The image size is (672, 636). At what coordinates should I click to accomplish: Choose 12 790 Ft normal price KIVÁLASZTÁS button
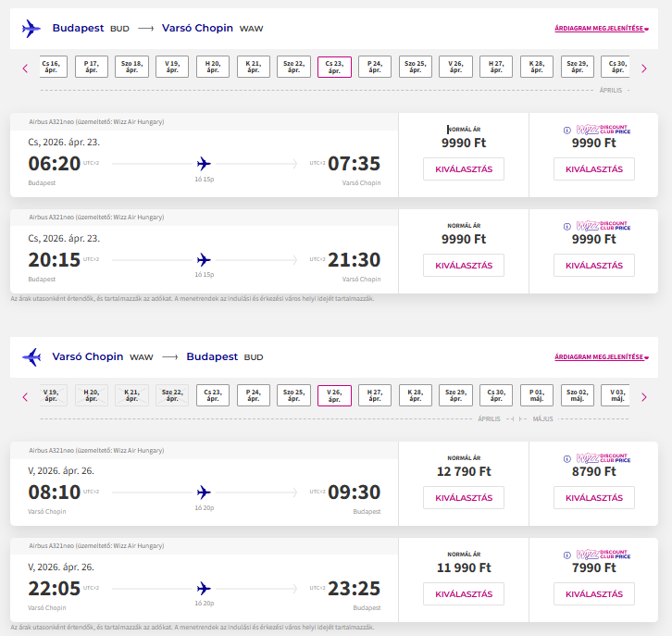pyautogui.click(x=463, y=498)
